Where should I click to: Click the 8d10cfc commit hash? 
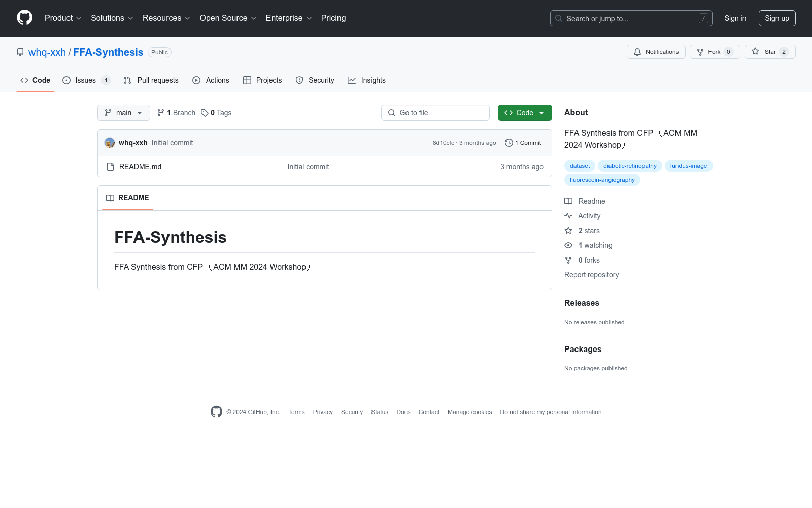coord(444,143)
